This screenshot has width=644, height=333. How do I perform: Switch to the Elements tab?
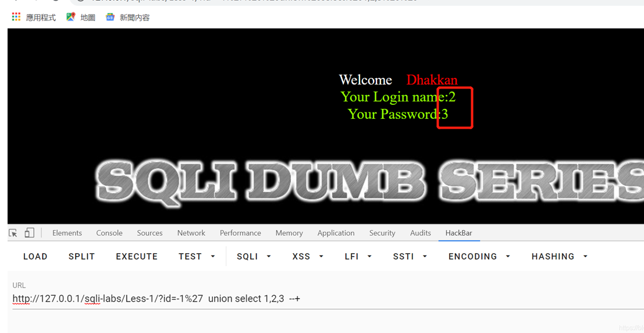(x=67, y=233)
